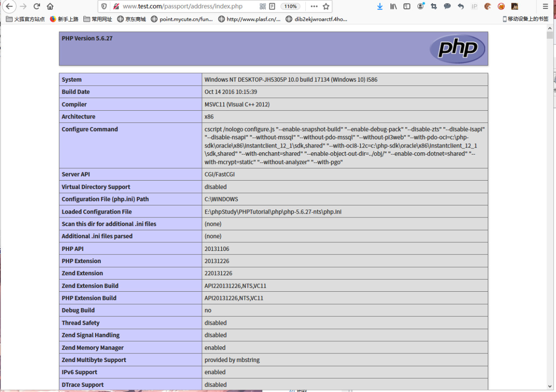Bookmark this page with the star
The height and width of the screenshot is (392, 556).
coord(326,7)
